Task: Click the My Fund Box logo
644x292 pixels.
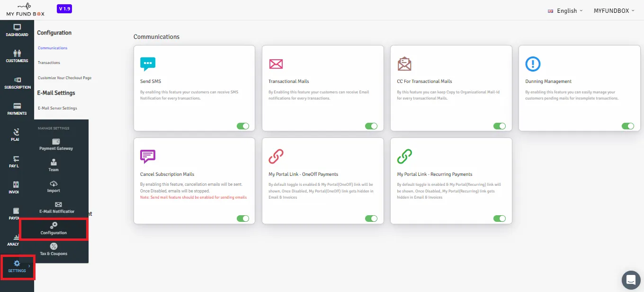Action: pos(25,10)
